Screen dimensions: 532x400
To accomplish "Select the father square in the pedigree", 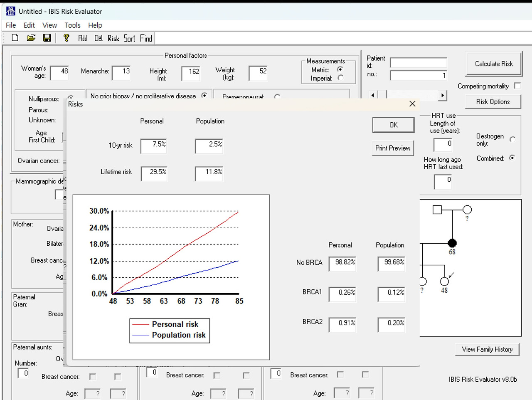I will pos(437,210).
